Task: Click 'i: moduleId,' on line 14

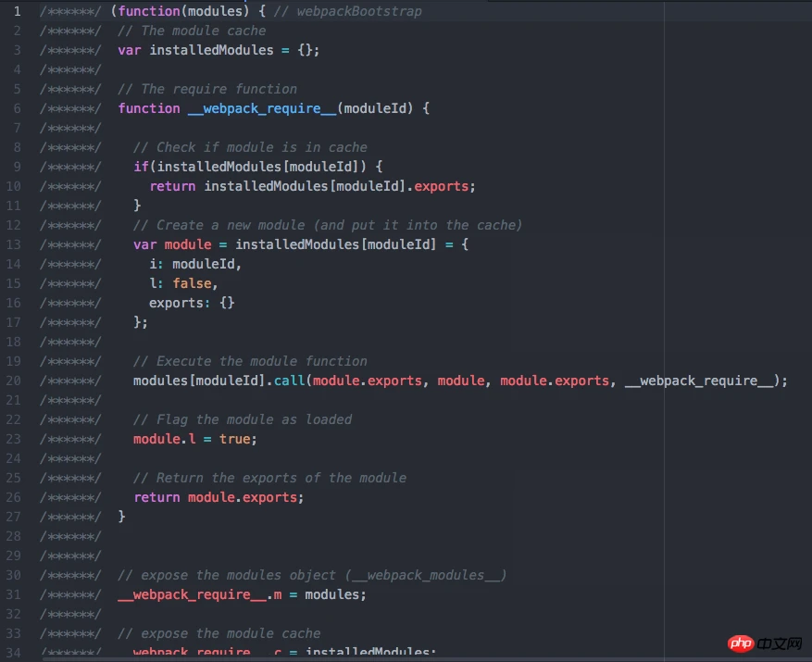Action: [195, 264]
